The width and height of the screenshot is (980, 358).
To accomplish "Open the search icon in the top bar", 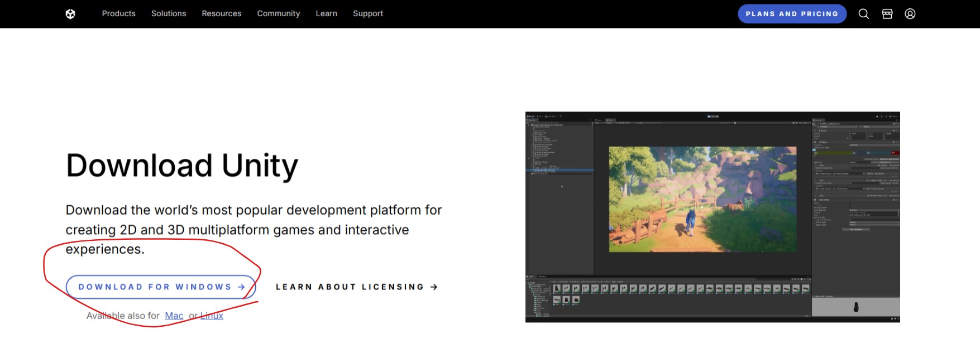I will (x=863, y=14).
